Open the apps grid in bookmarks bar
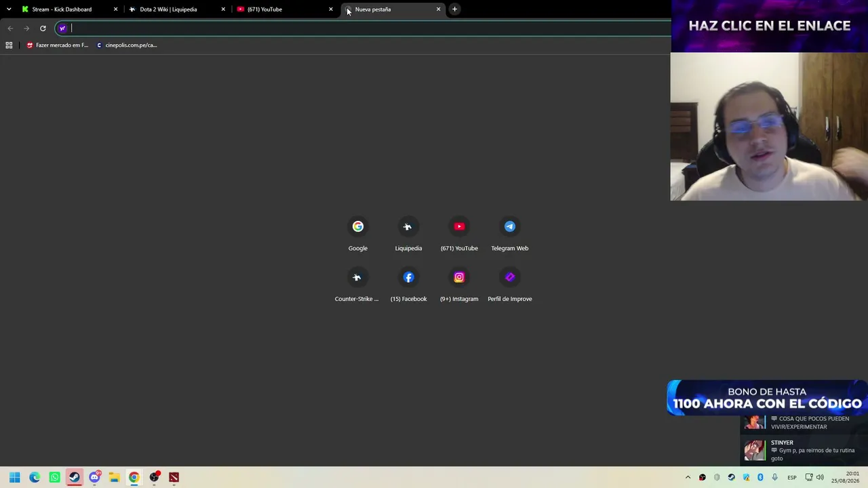The image size is (868, 488). click(x=9, y=45)
